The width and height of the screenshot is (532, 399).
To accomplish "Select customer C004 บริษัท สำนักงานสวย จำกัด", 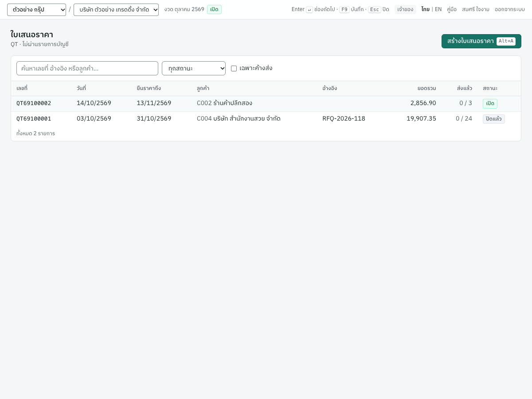I will (239, 119).
